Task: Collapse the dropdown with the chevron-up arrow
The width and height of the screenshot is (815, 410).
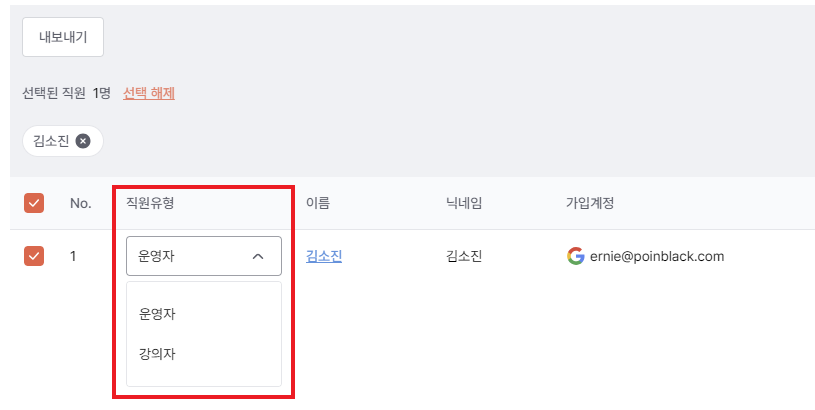Action: (x=258, y=256)
